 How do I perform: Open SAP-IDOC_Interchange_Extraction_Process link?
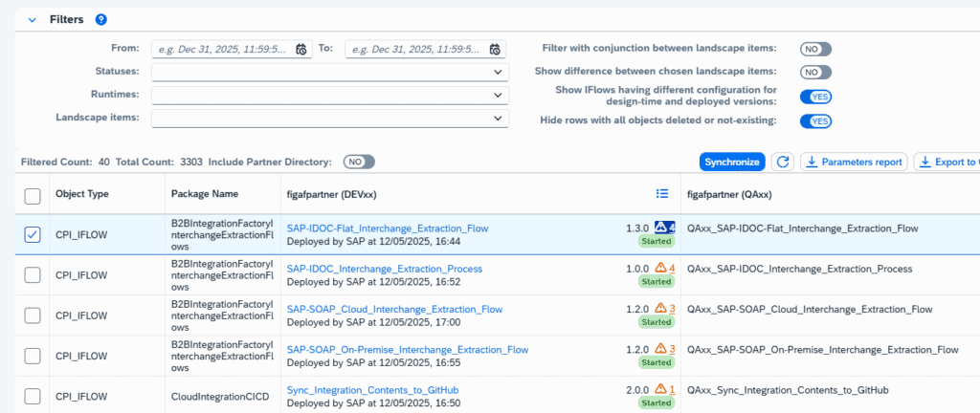point(385,269)
